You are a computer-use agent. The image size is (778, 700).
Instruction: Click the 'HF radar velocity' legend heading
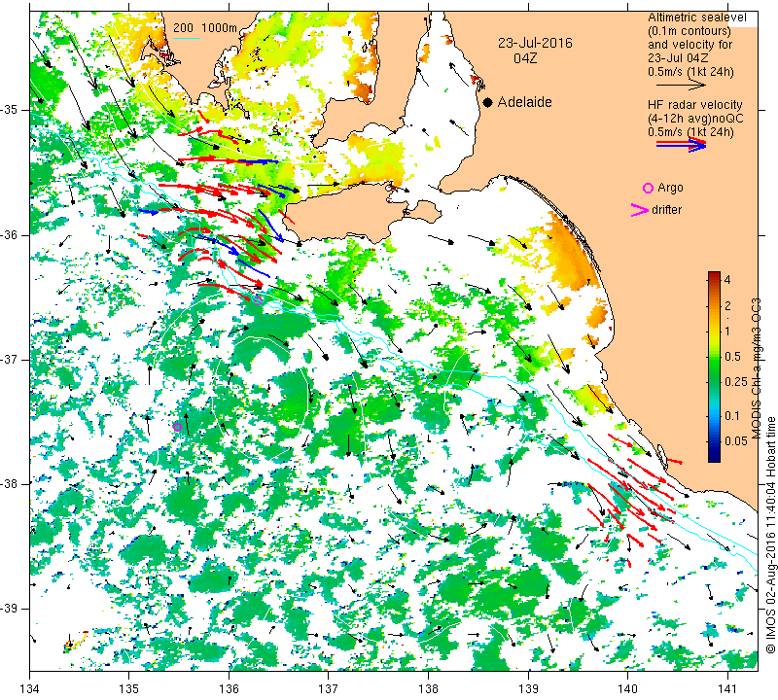(x=694, y=105)
